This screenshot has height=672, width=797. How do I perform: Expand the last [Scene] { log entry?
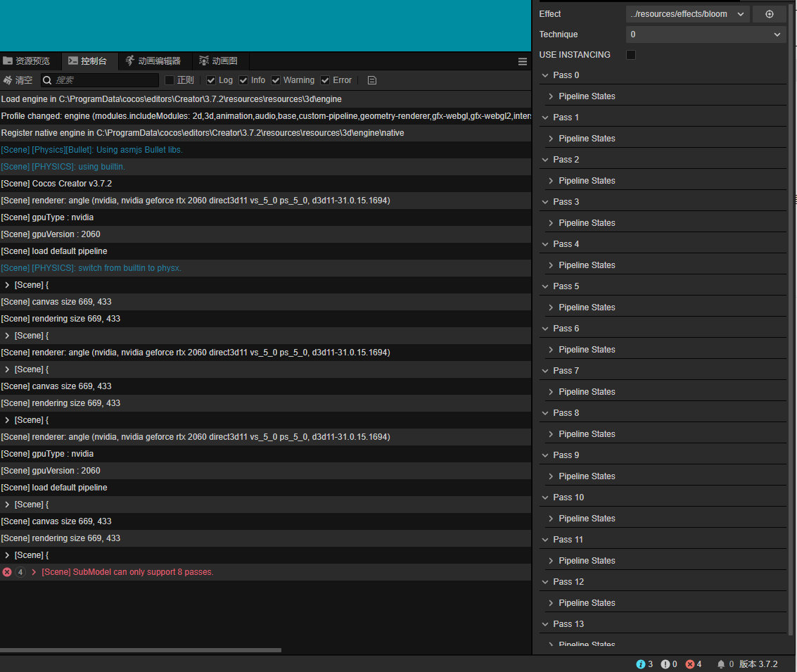click(x=7, y=556)
